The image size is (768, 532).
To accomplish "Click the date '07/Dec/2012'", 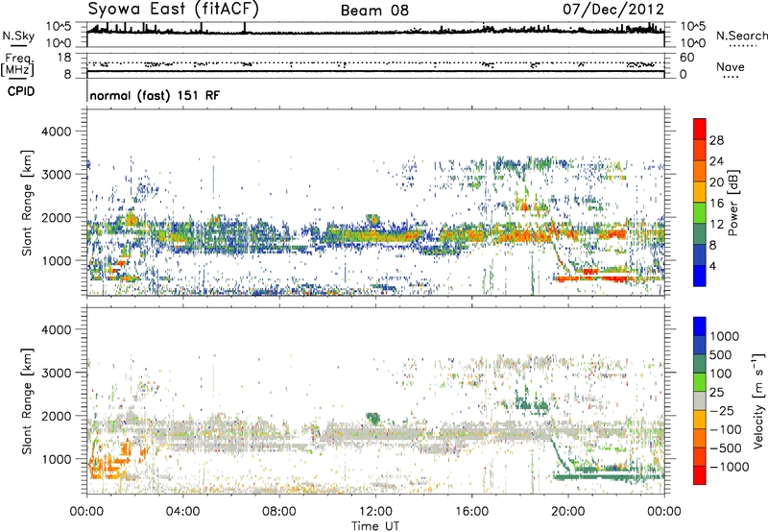I will (613, 10).
